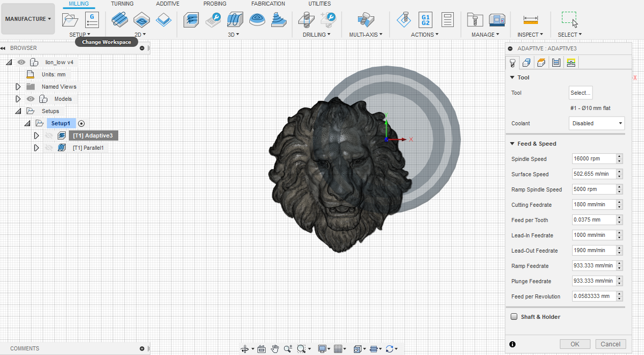The height and width of the screenshot is (355, 644).
Task: Click the Measure ruler icon under Inspect
Action: [x=530, y=20]
